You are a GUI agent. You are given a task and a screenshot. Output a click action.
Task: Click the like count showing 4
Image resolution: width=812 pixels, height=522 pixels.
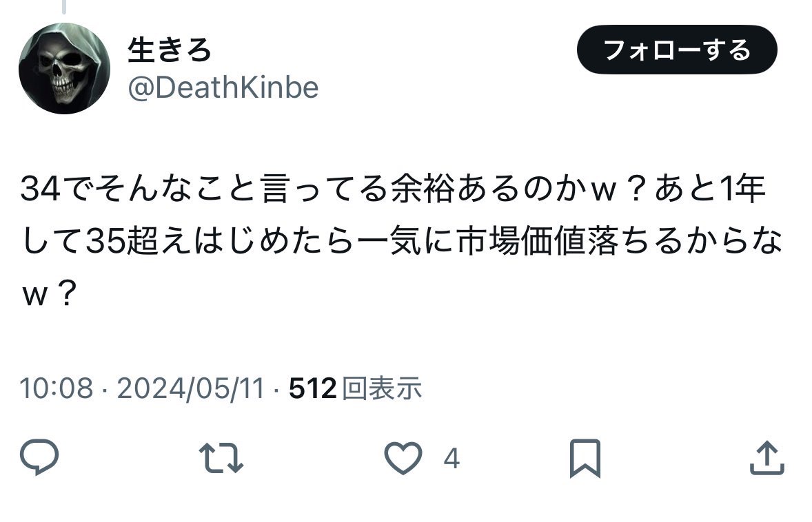point(451,457)
